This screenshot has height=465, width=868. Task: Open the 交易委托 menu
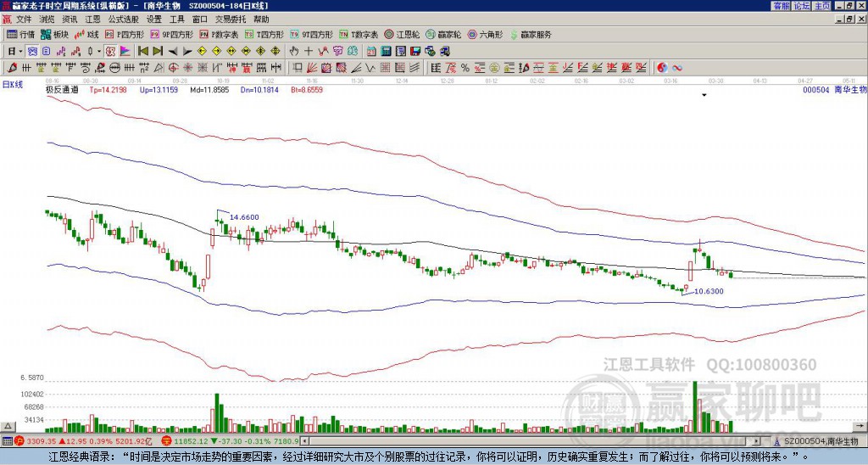tap(231, 20)
